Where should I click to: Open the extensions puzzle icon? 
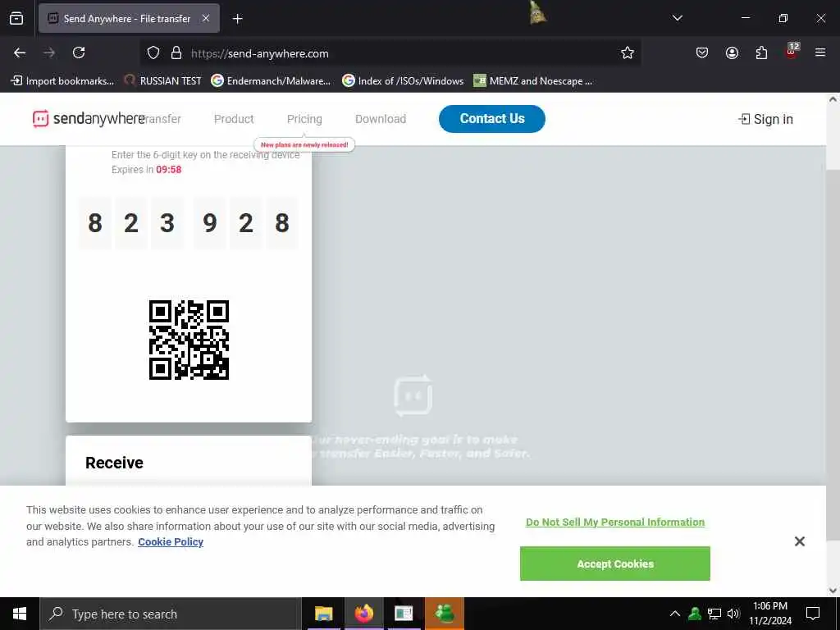[x=761, y=52]
